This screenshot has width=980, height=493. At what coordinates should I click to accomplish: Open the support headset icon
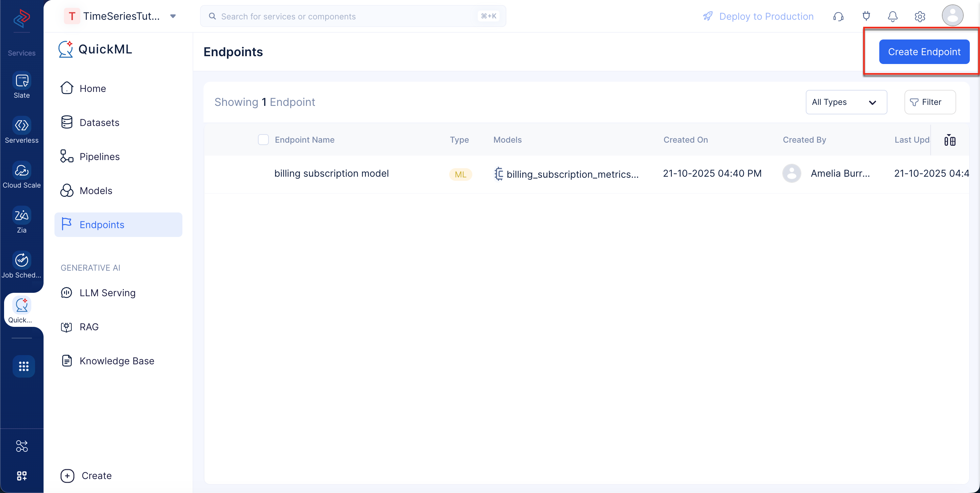pyautogui.click(x=838, y=16)
